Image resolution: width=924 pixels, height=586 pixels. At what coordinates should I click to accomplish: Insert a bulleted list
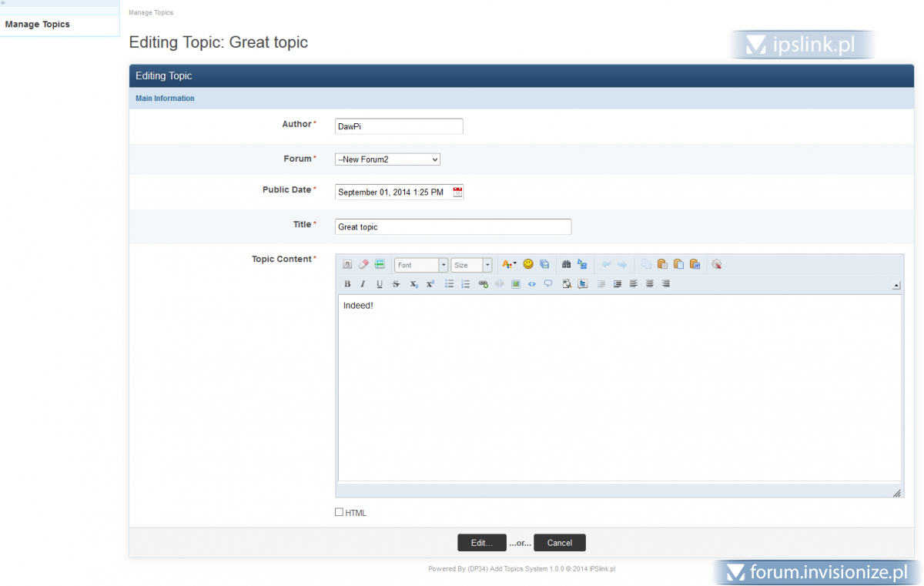coord(450,284)
